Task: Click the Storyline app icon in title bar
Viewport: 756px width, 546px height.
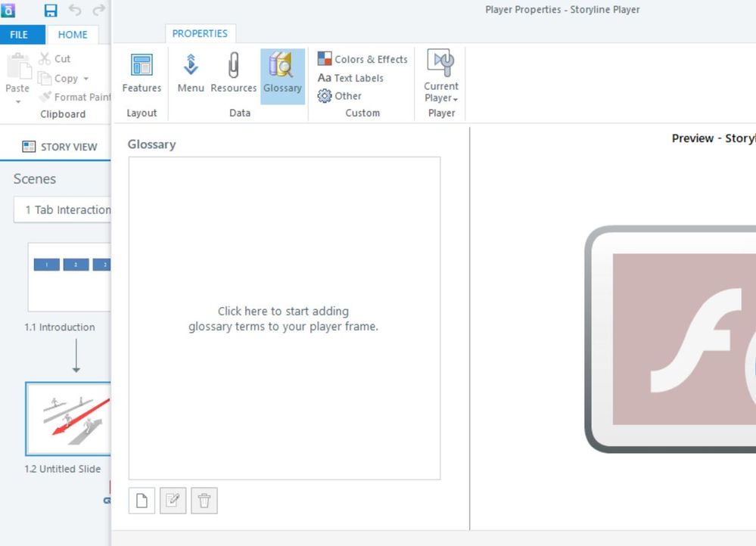Action: (8, 10)
